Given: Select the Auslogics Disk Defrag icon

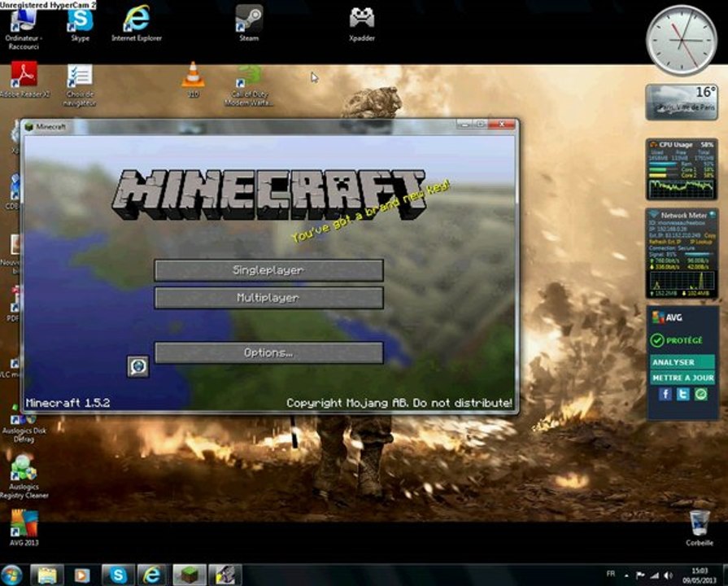Looking at the screenshot, I should (x=24, y=423).
